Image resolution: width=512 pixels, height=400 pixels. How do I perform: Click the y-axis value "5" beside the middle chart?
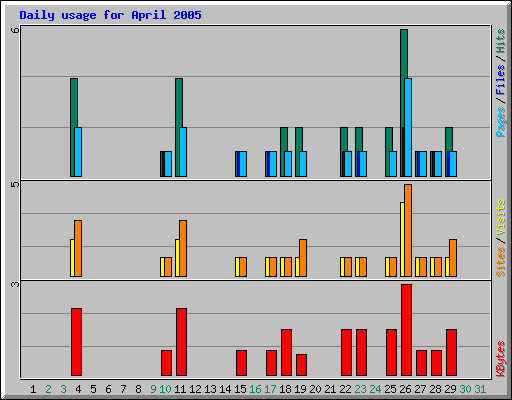15,184
